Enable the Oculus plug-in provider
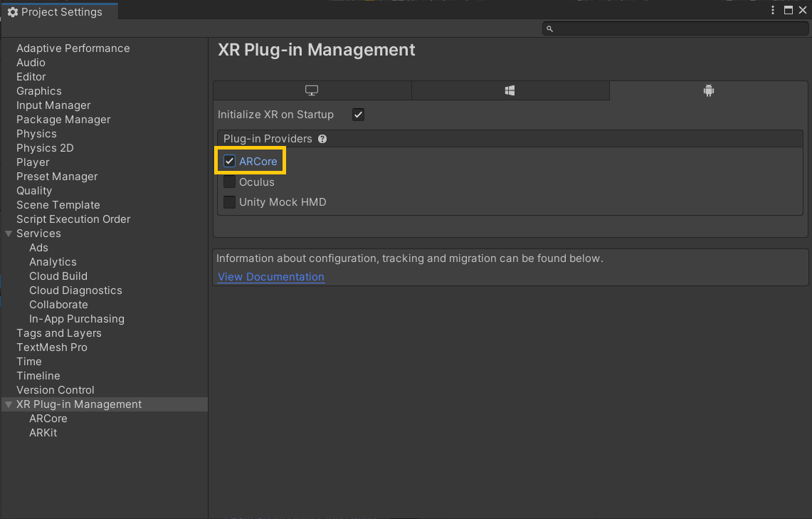This screenshot has height=519, width=812. point(229,182)
